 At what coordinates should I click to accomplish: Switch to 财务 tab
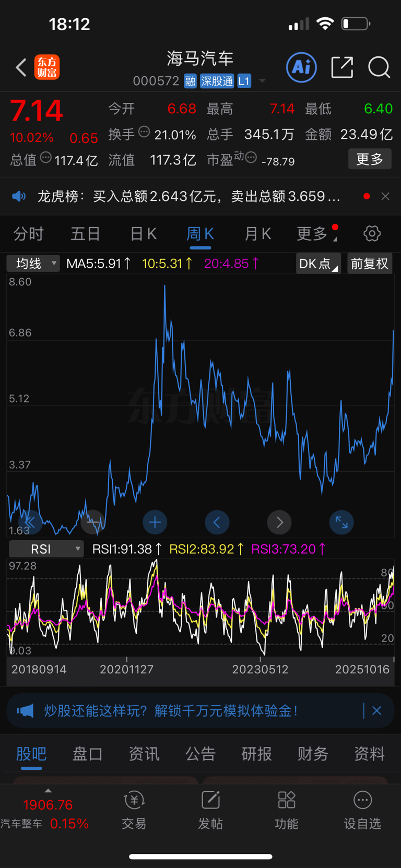pos(313,754)
